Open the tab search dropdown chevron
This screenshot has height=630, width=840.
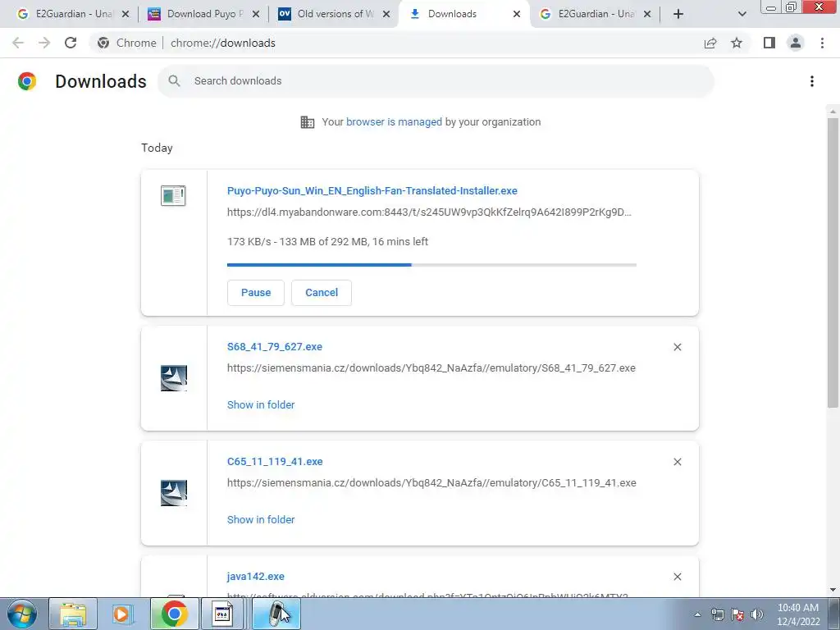(742, 14)
